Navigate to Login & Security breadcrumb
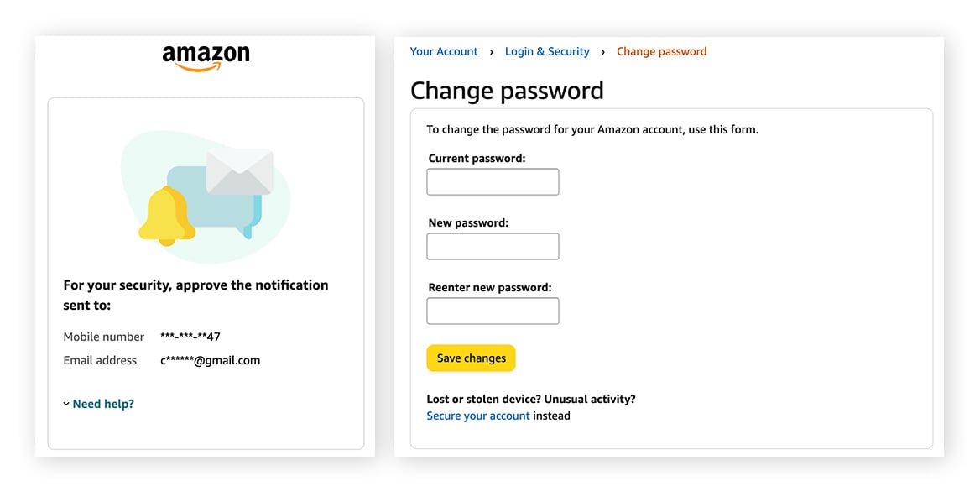 (546, 51)
